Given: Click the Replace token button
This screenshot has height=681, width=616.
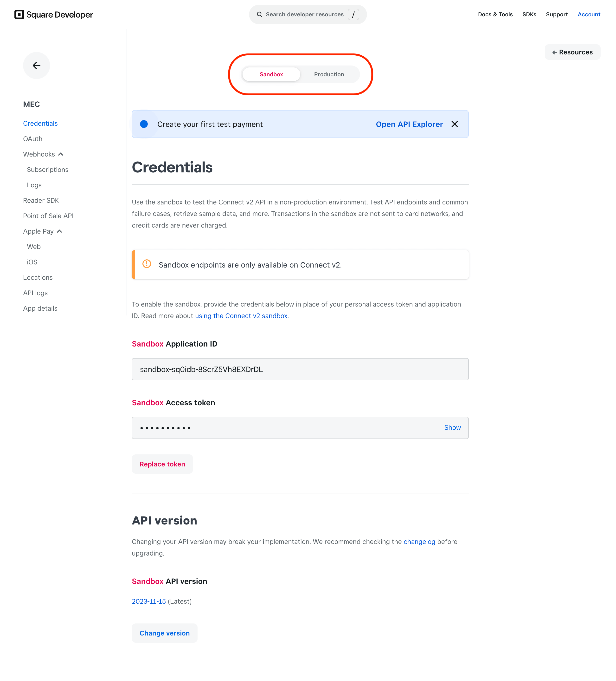Looking at the screenshot, I should tap(162, 464).
